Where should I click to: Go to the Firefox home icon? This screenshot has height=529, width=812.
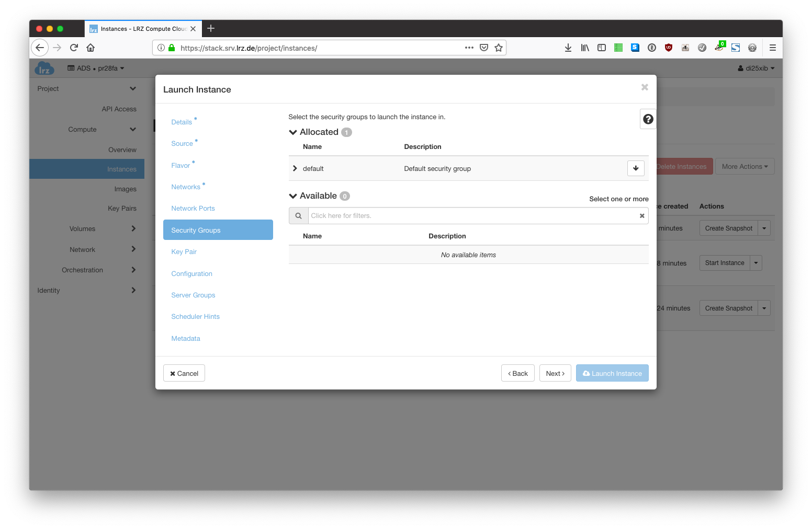pyautogui.click(x=91, y=48)
